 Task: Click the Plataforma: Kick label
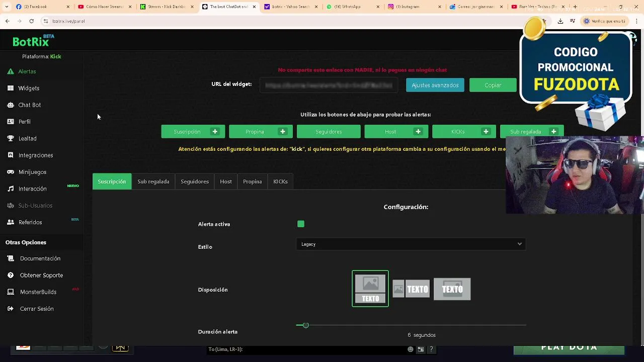[x=42, y=56]
